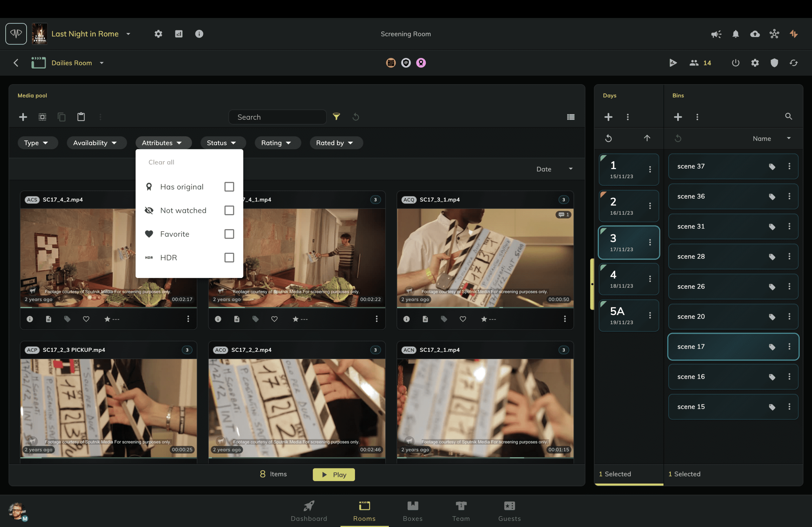
Task: Enable the HDR attribute checkbox
Action: click(x=229, y=257)
